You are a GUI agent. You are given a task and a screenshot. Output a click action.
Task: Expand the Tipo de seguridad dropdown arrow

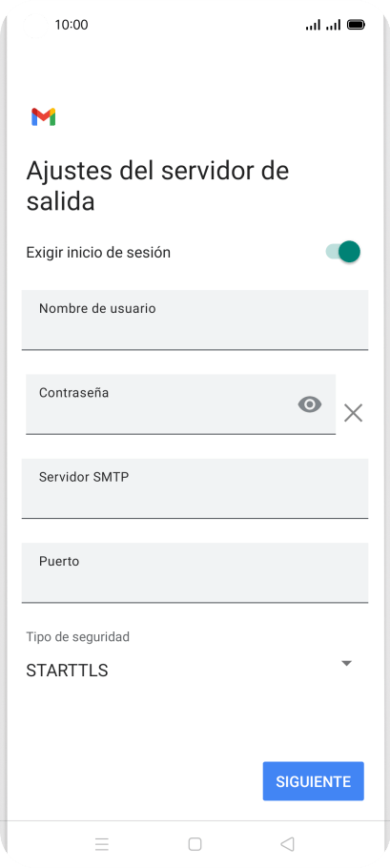click(347, 663)
